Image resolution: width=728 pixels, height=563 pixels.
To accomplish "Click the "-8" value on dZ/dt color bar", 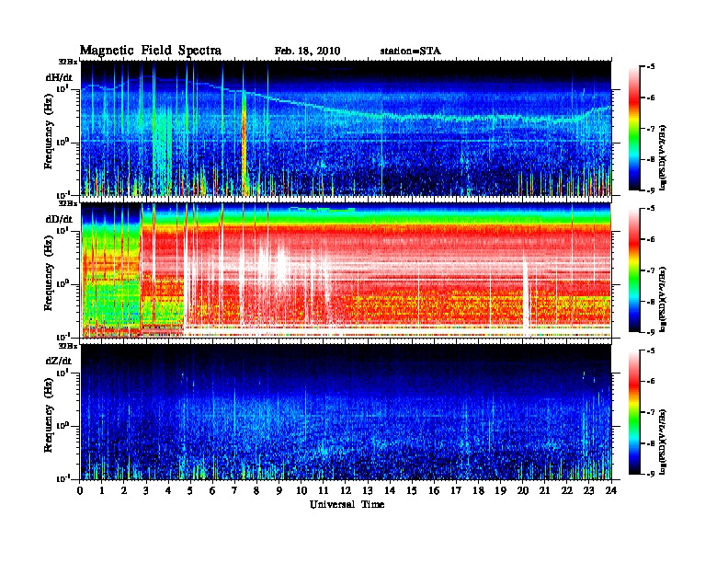I will pyautogui.click(x=650, y=443).
